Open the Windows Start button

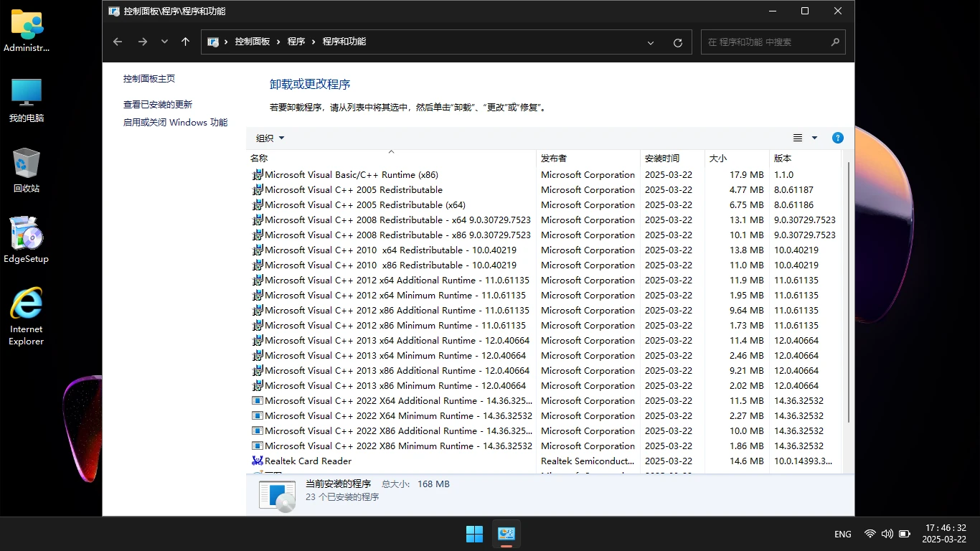(x=474, y=534)
